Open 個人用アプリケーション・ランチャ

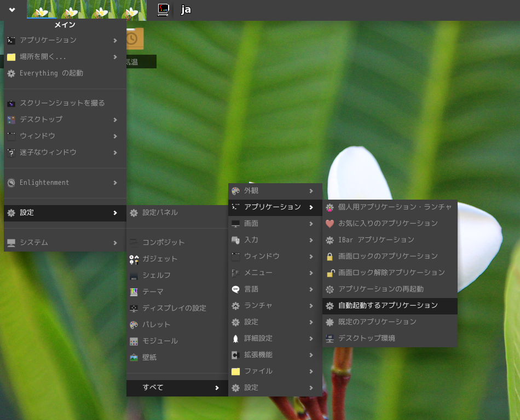(x=390, y=207)
